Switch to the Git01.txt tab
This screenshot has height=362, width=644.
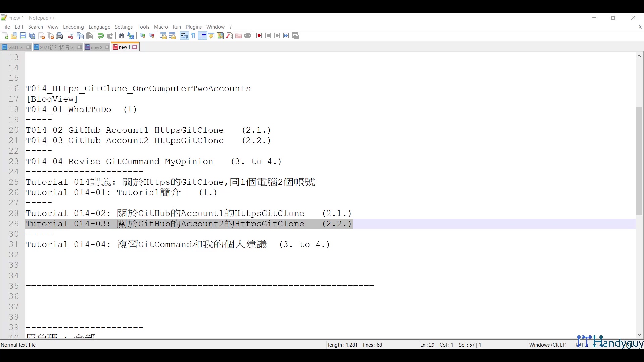[x=15, y=47]
